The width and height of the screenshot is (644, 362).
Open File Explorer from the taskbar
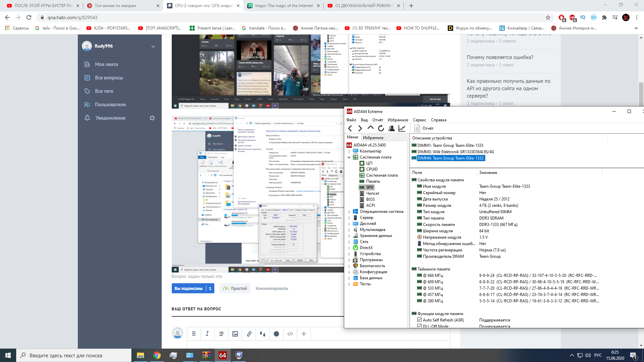click(x=140, y=355)
